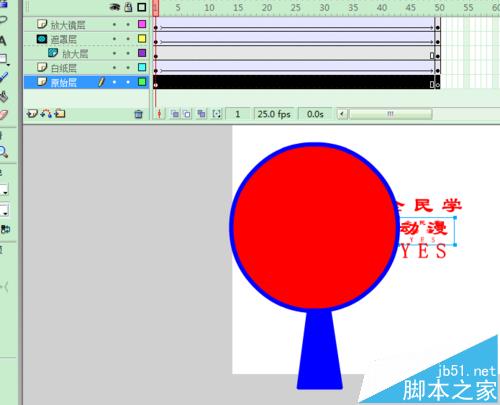Select the Zoom magnifier tool
Viewport: 500px width, 405px height.
point(3,152)
